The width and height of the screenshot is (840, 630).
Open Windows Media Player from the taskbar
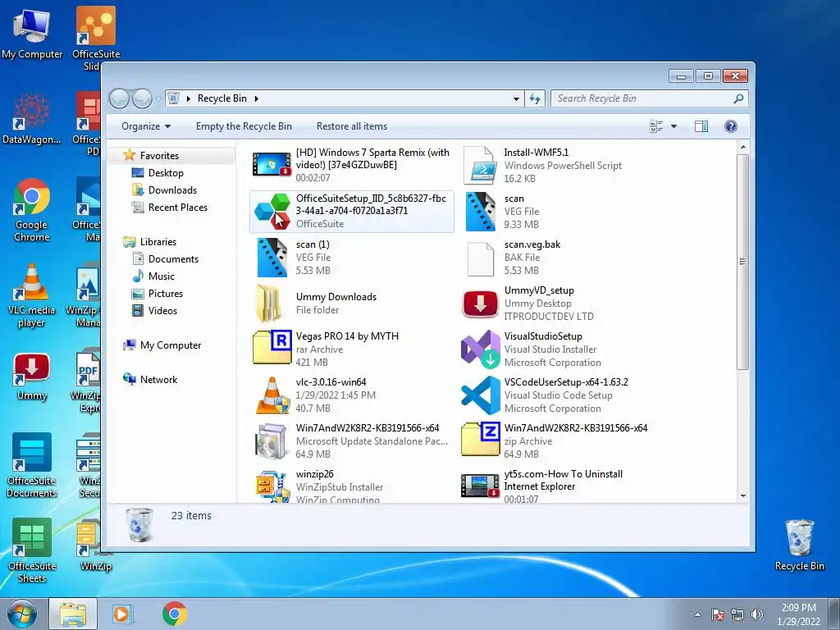pyautogui.click(x=122, y=614)
